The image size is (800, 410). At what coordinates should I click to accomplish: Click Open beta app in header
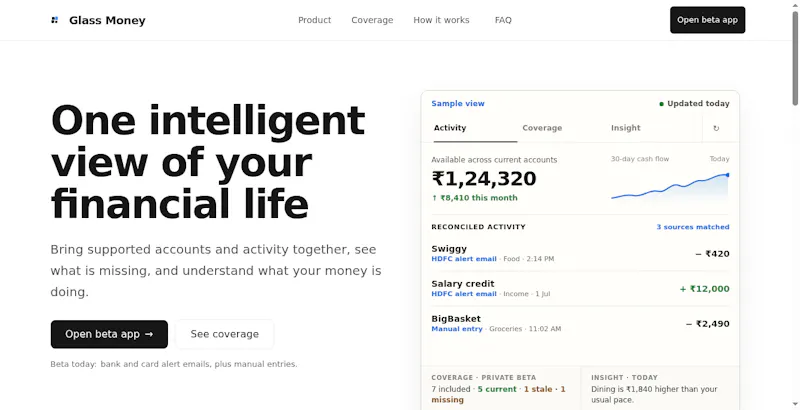coord(707,20)
